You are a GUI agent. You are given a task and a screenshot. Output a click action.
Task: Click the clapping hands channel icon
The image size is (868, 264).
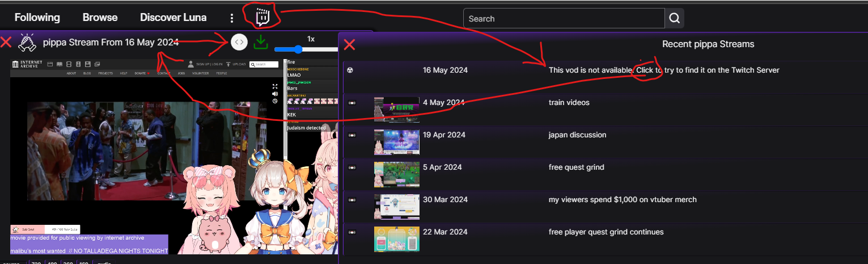27,42
